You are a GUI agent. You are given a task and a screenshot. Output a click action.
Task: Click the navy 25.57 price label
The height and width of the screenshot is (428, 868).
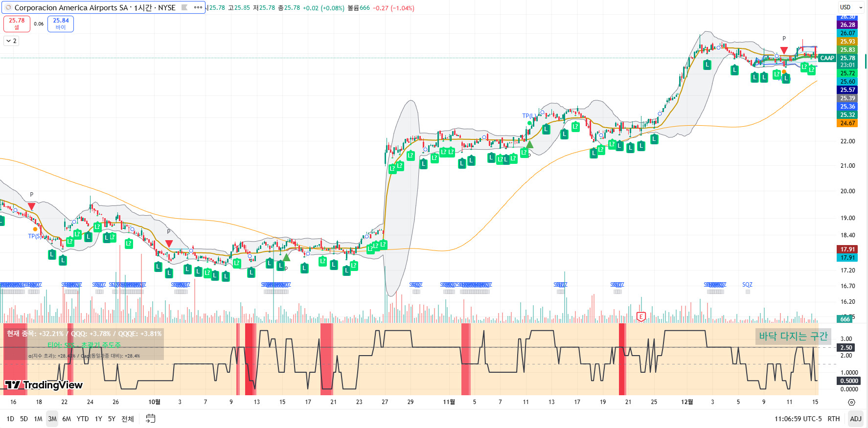click(x=847, y=90)
